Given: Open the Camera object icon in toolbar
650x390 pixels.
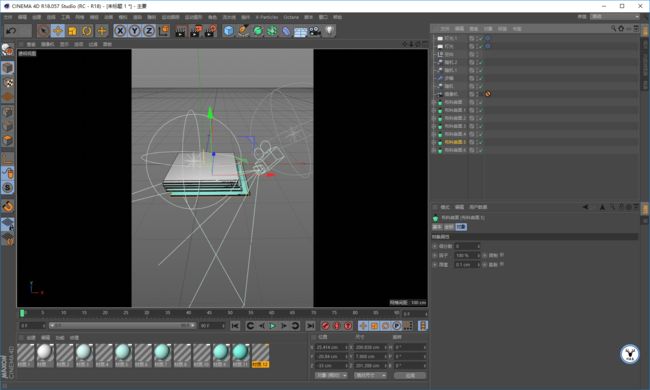Looking at the screenshot, I should click(315, 31).
